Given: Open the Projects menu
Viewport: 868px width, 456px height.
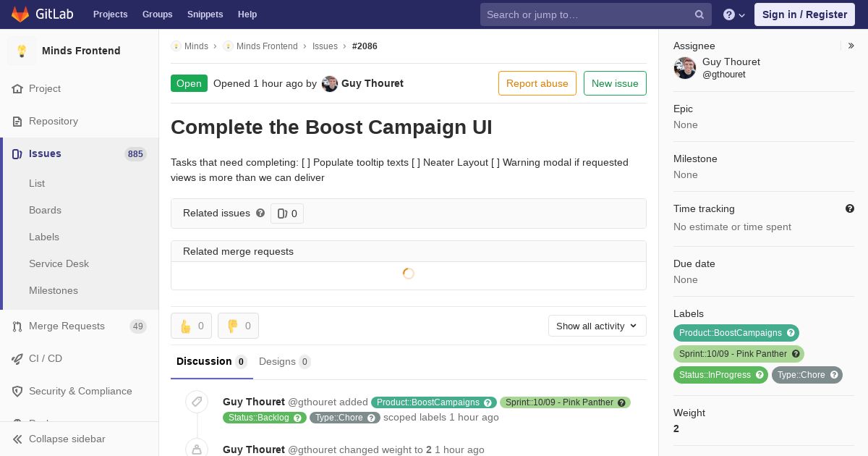Looking at the screenshot, I should click(x=110, y=14).
